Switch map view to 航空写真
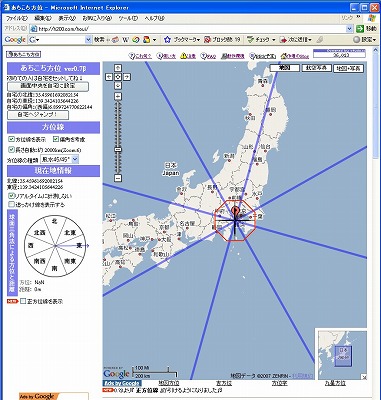This screenshot has height=400, width=381. coord(316,68)
